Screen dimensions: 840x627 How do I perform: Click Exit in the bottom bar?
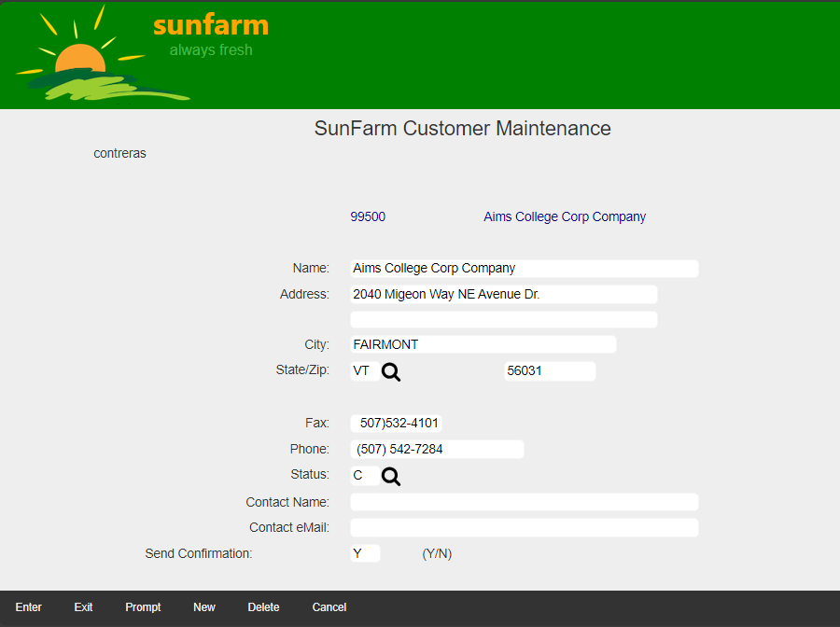pyautogui.click(x=83, y=607)
